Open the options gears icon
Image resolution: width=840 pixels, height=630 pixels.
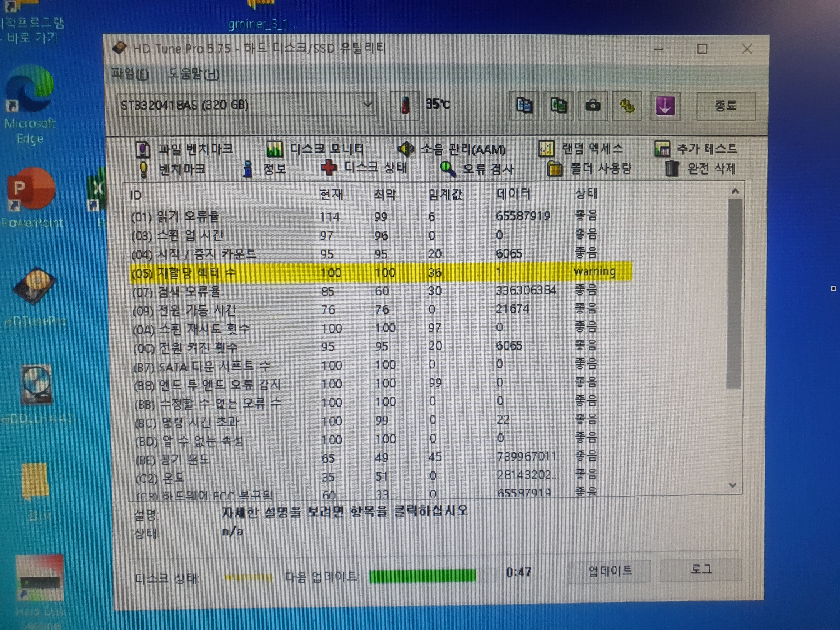tap(627, 106)
